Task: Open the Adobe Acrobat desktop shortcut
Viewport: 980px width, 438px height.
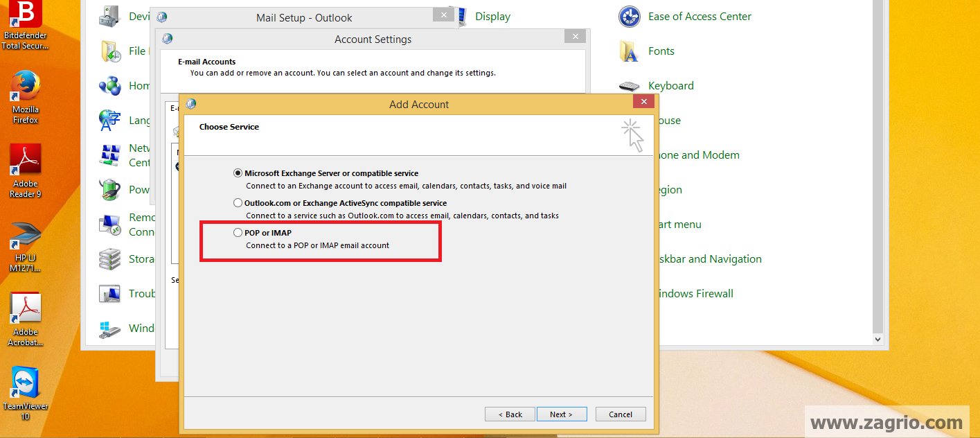Action: 26,319
